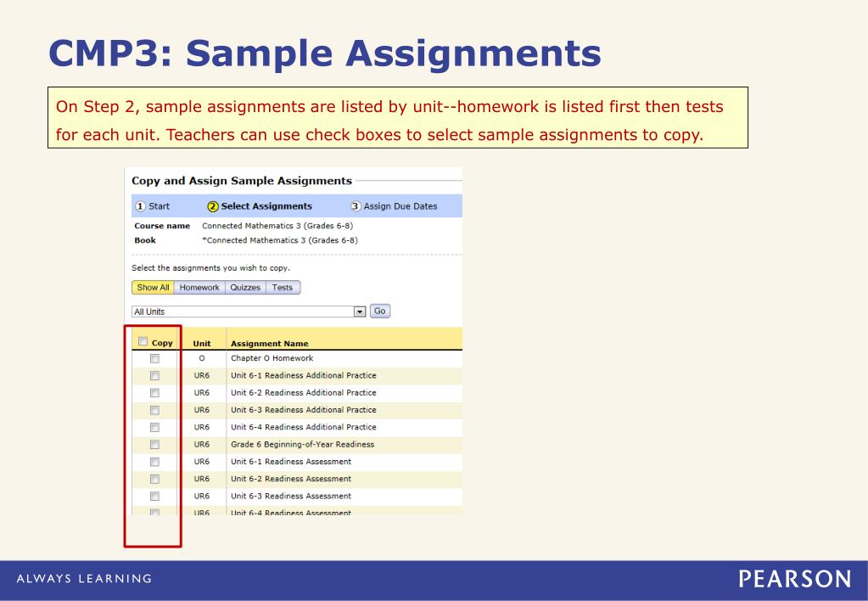Click the PEARSON logo
The height and width of the screenshot is (601, 868).
795,579
